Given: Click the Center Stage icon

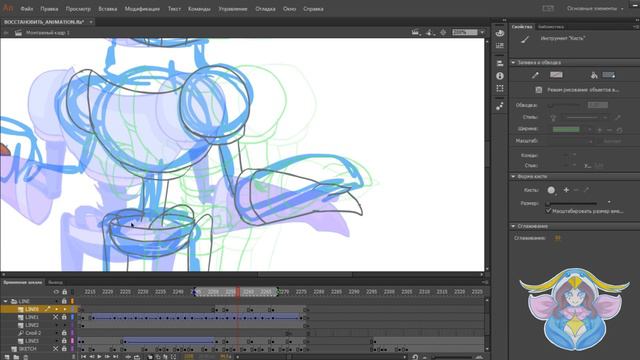Looking at the screenshot, I should coord(443,32).
